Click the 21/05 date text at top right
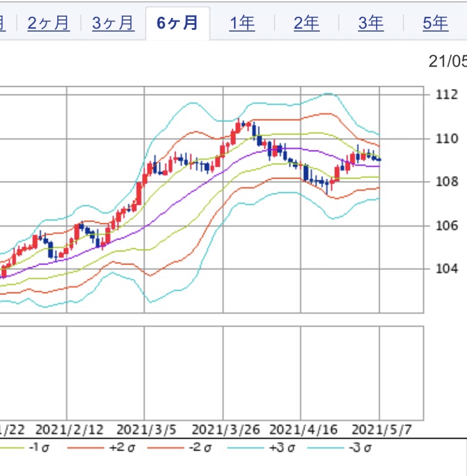 click(448, 62)
